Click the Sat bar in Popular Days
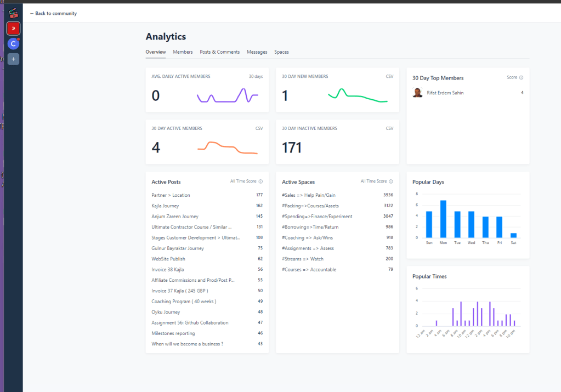This screenshot has width=561, height=392. tap(513, 235)
